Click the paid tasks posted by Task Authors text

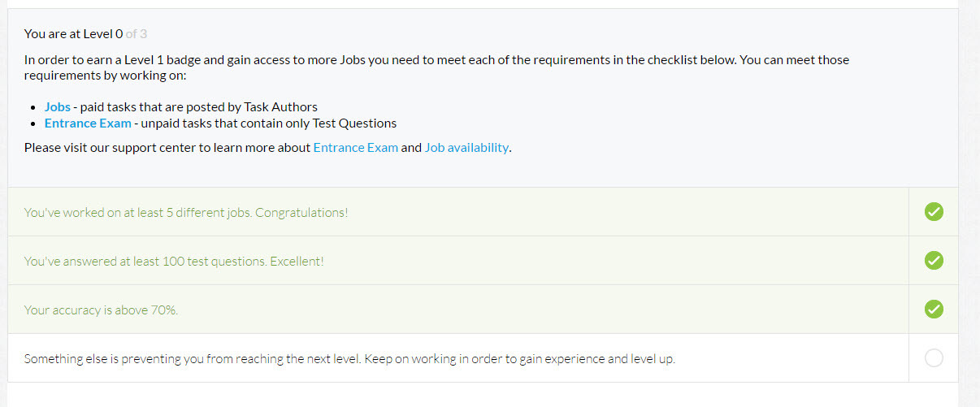(x=199, y=107)
